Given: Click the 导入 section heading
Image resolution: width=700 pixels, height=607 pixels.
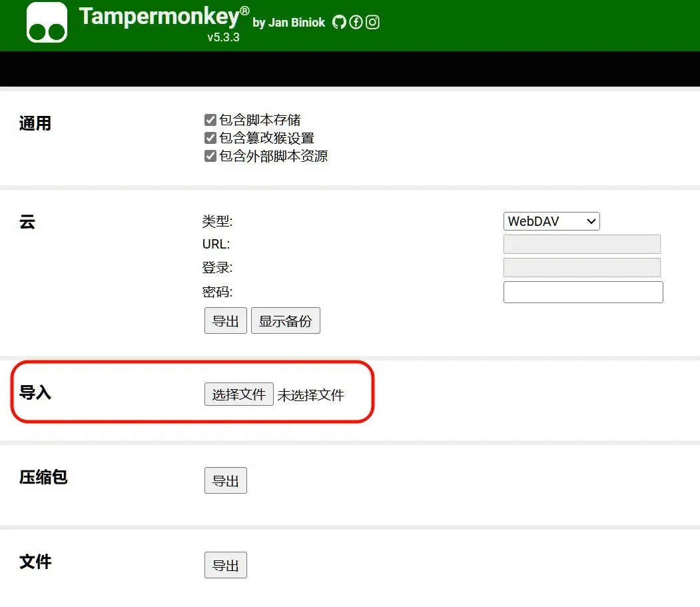Looking at the screenshot, I should [35, 392].
